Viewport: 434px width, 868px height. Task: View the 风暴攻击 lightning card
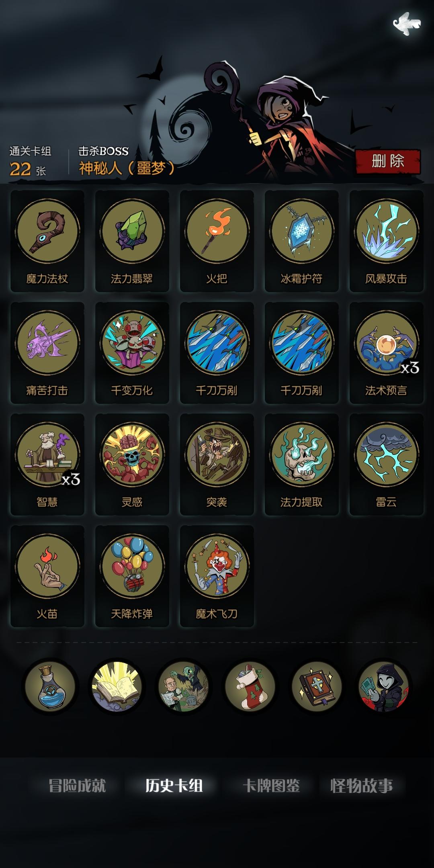tap(387, 241)
